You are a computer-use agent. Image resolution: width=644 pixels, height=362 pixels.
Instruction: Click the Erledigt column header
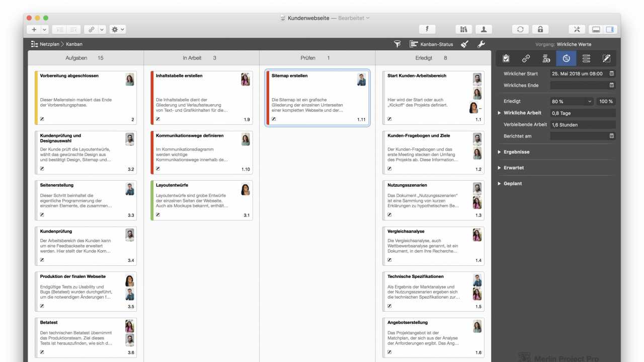(433, 58)
